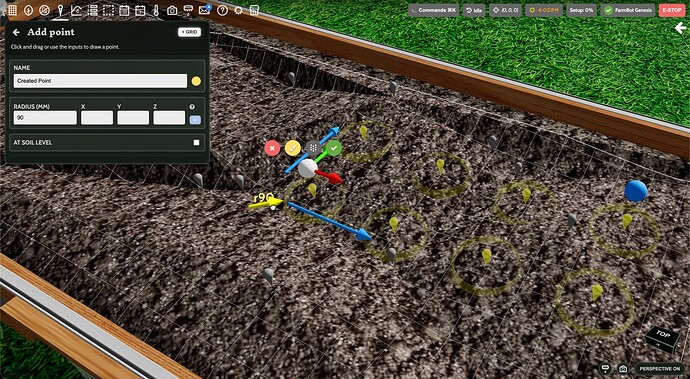Viewport: 690px width, 379px height.
Task: Toggle the At Soil Level checkbox
Action: click(x=196, y=143)
